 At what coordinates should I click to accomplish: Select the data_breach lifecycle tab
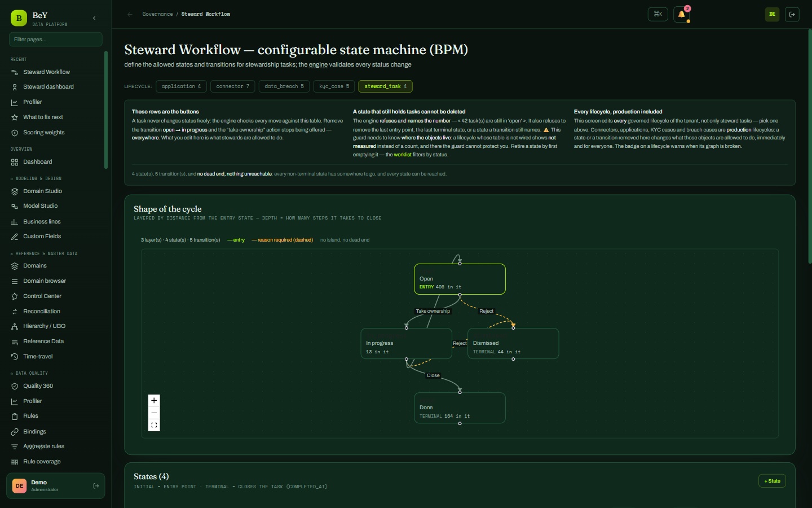(x=284, y=86)
